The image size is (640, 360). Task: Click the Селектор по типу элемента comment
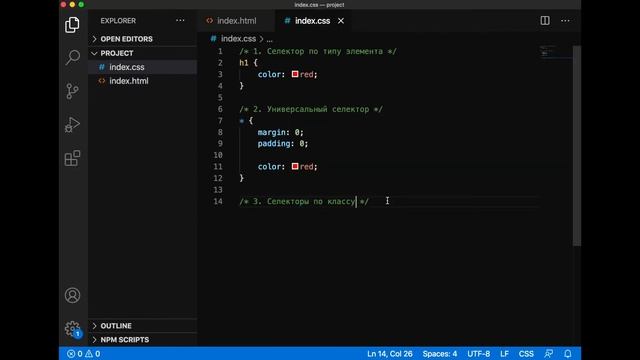point(318,51)
